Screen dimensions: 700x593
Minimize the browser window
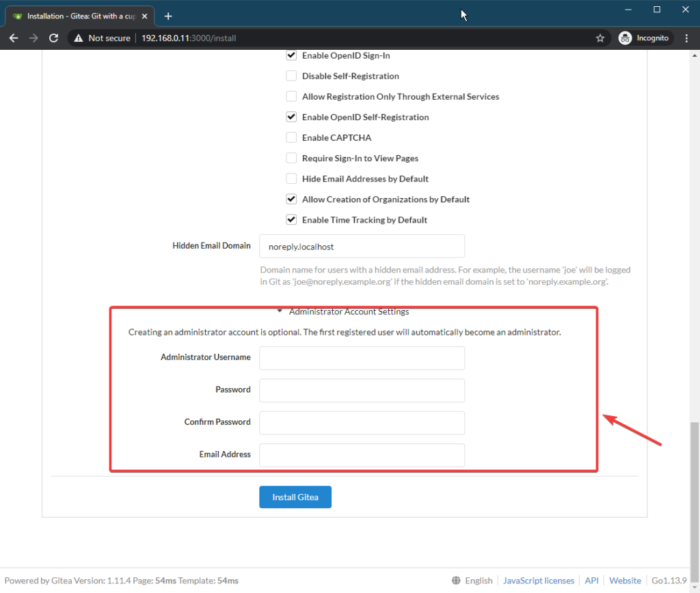[628, 10]
